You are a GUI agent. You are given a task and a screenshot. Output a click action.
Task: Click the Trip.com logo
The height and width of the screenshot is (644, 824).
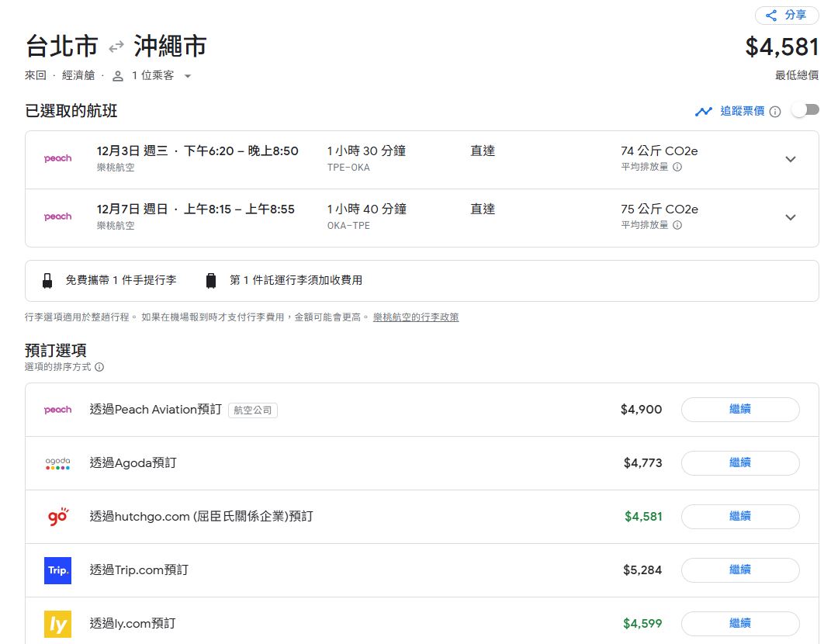click(x=58, y=570)
